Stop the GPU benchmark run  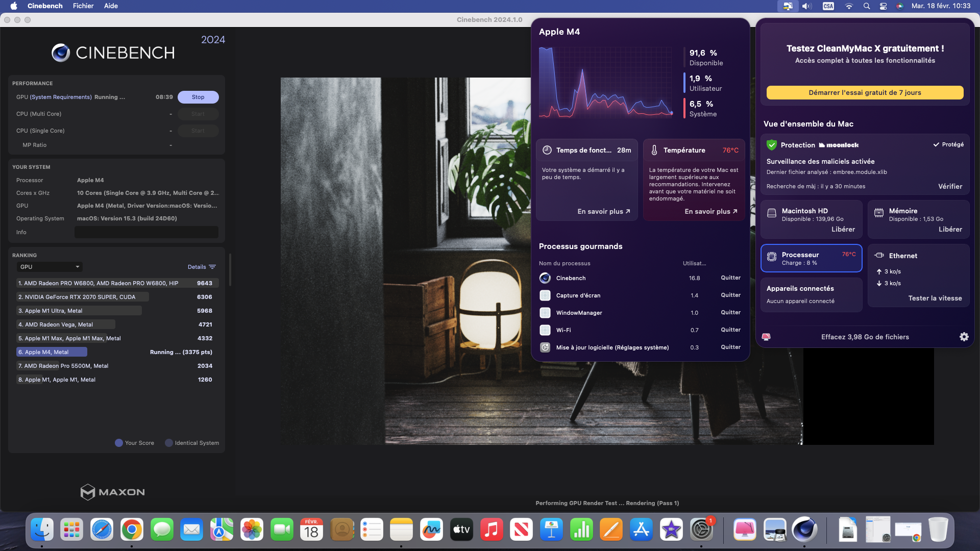point(198,97)
